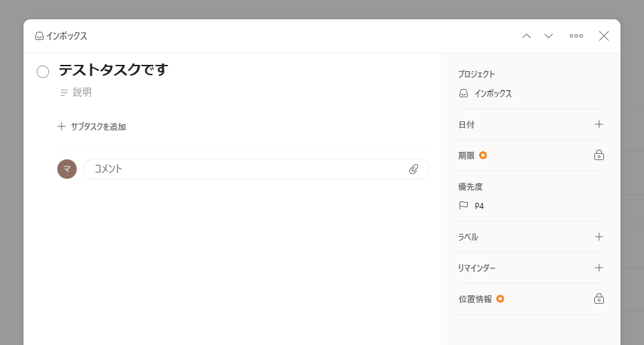This screenshot has width=644, height=345.
Task: Mark テストタスクです as complete
Action: [x=43, y=72]
